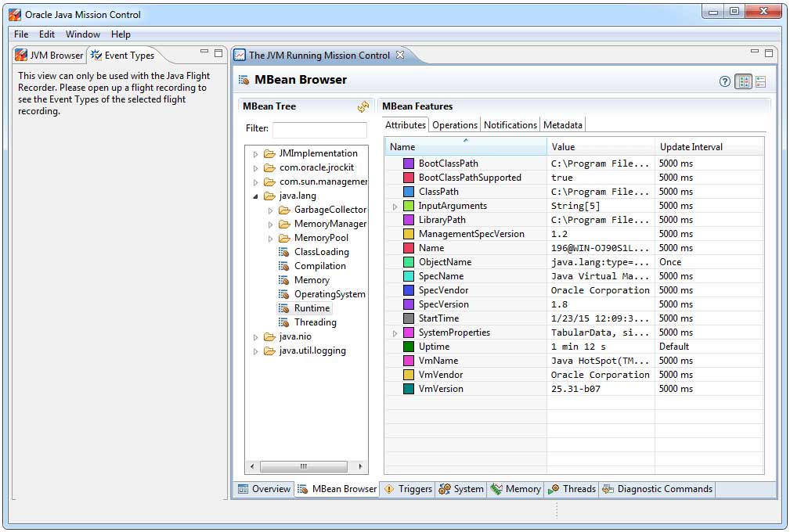
Task: Open the Memory bottom tab
Action: pyautogui.click(x=516, y=489)
